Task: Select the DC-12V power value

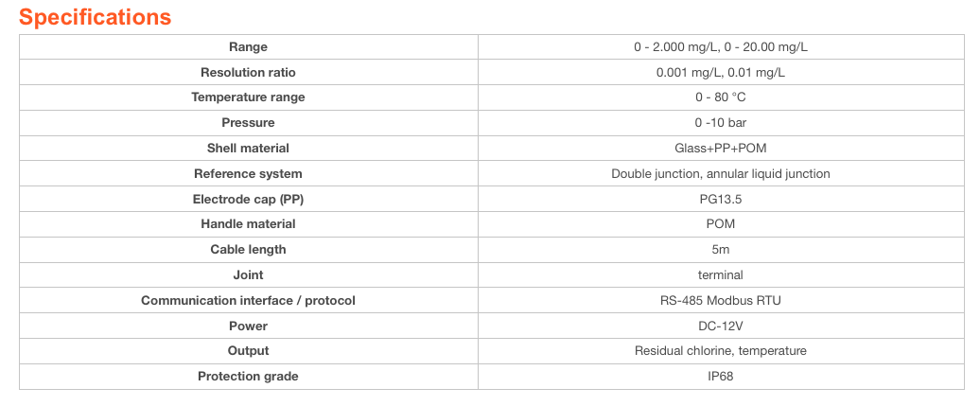Action: coord(721,326)
